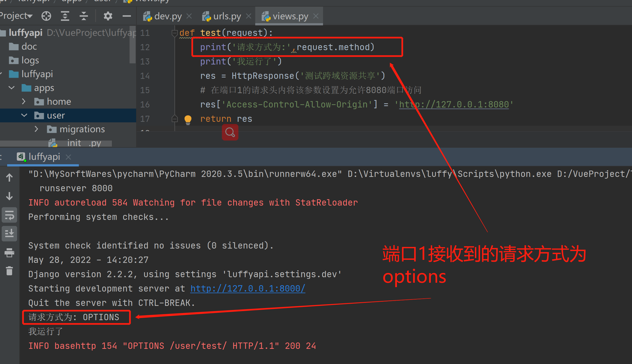
Task: Toggle soft-wrap in run console
Action: (x=9, y=215)
